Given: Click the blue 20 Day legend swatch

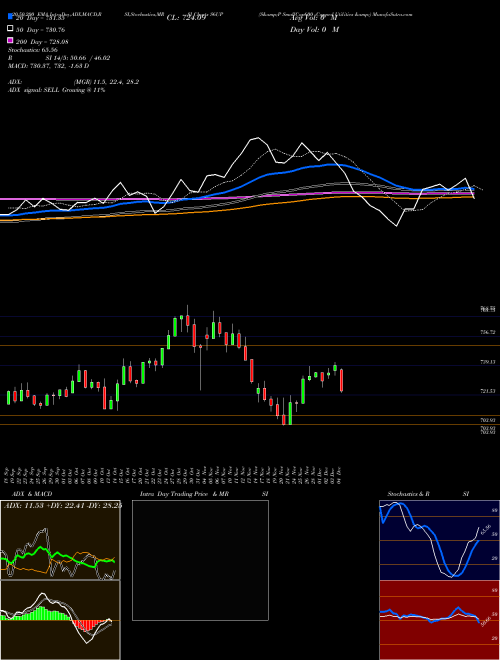Looking at the screenshot, I should click(x=11, y=17).
